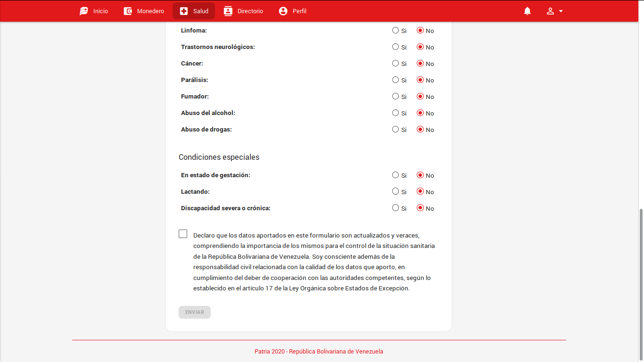Select Si for Cáncer
The height and width of the screenshot is (362, 644).
pyautogui.click(x=396, y=63)
